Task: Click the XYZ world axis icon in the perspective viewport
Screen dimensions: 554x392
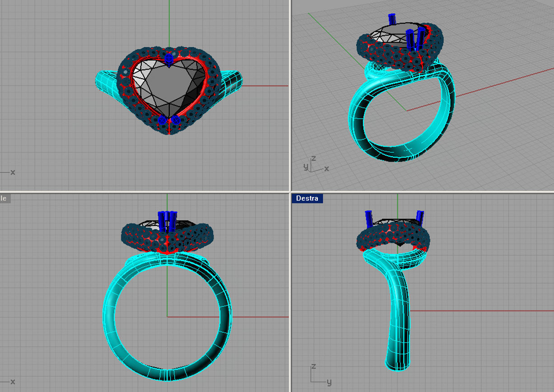Action: [316, 165]
